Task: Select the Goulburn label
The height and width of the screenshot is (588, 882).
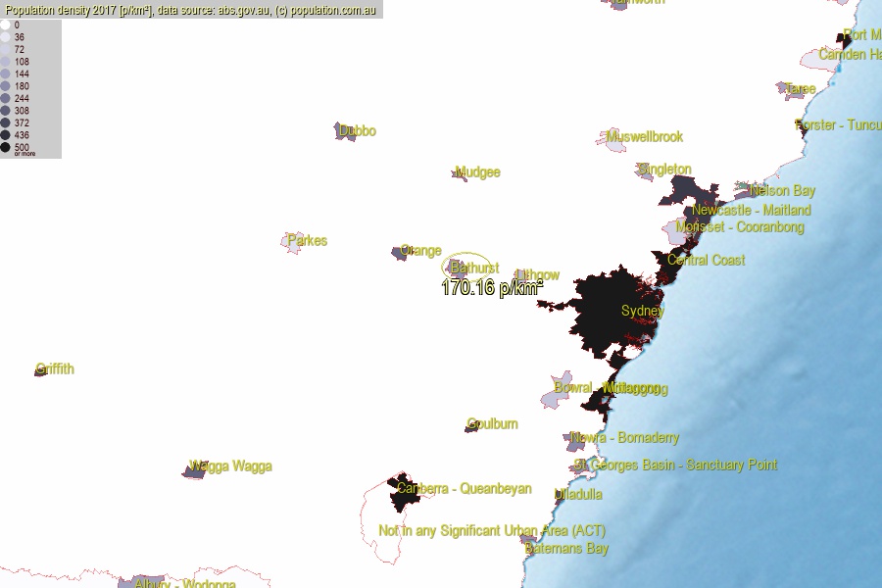Action: [x=492, y=423]
